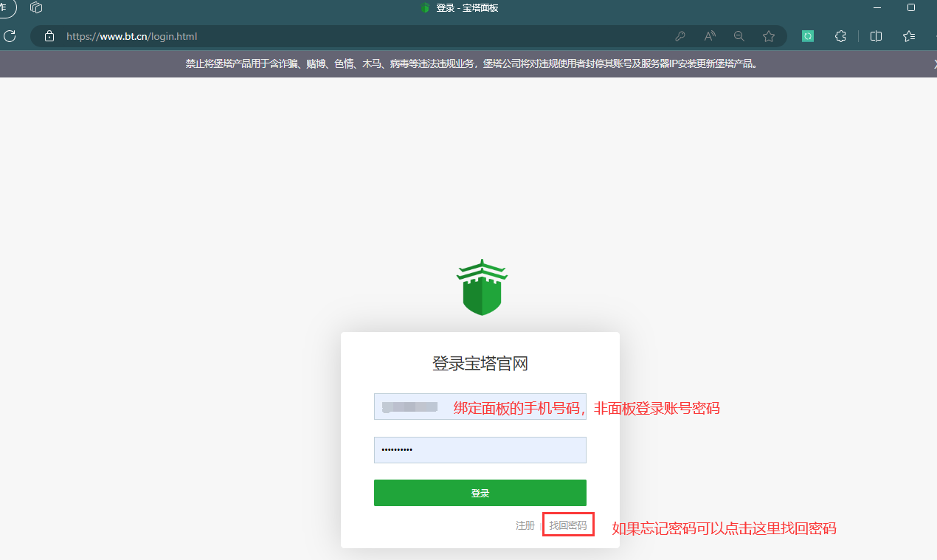Minimize the browser window
This screenshot has width=937, height=560.
coord(877,7)
